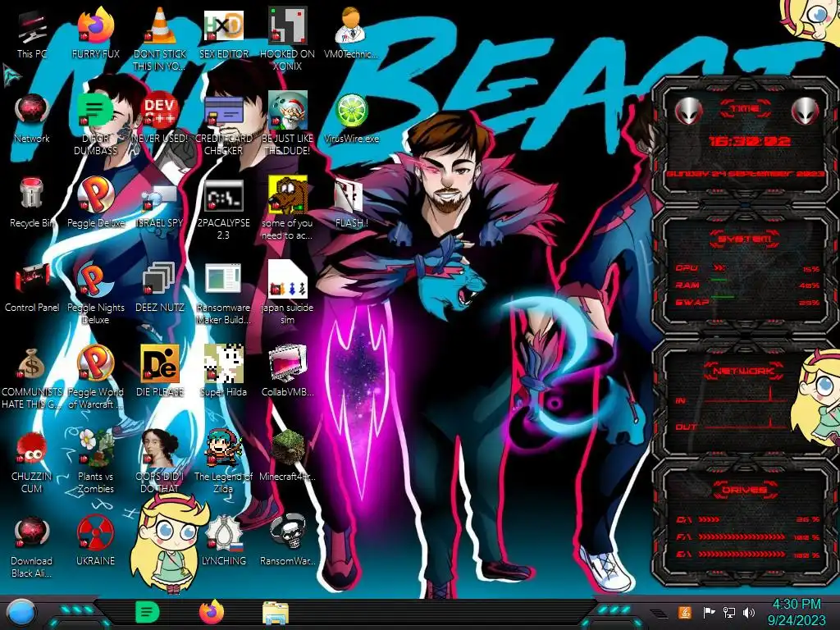Screen dimensions: 840x630
Task: Click the 4:30 PM taskbar clock
Action: (796, 612)
